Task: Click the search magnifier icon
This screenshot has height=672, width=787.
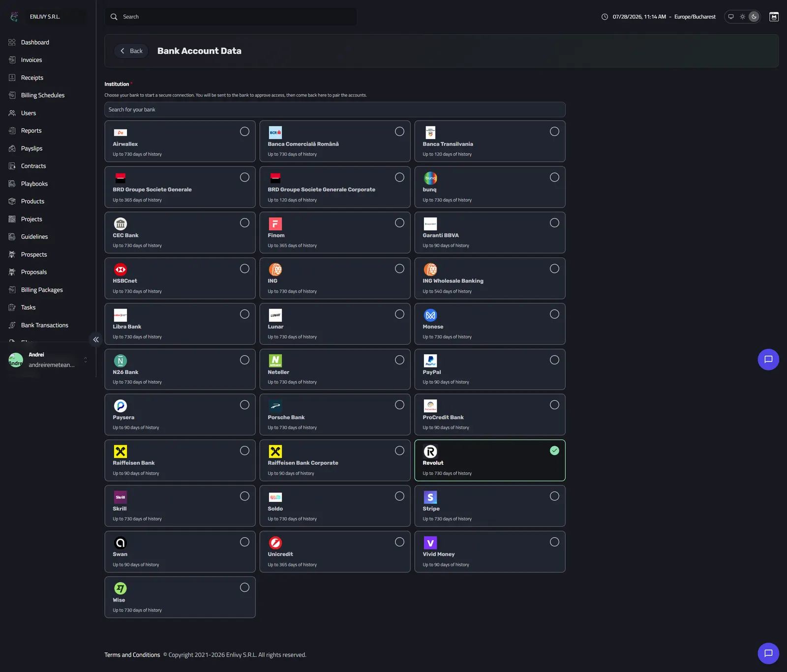Action: coord(114,17)
